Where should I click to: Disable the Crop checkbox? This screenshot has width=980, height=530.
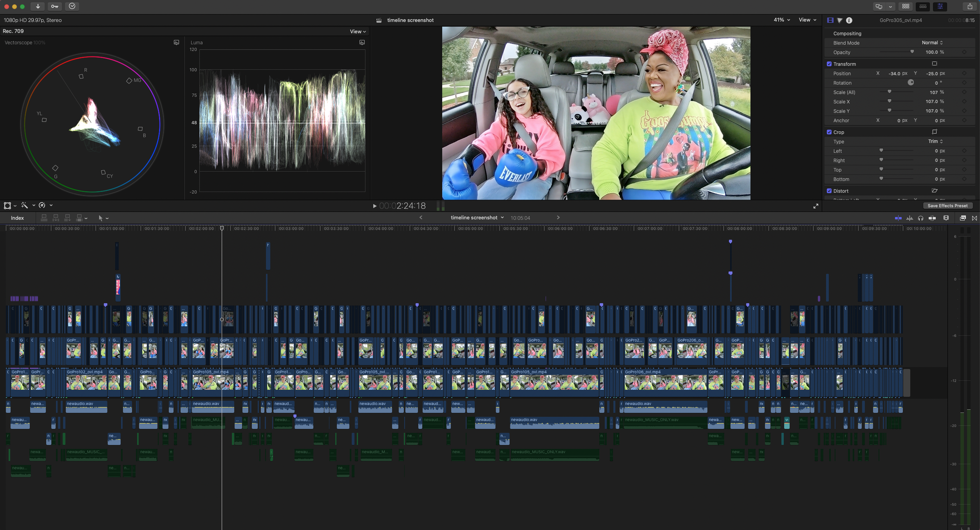pyautogui.click(x=829, y=132)
